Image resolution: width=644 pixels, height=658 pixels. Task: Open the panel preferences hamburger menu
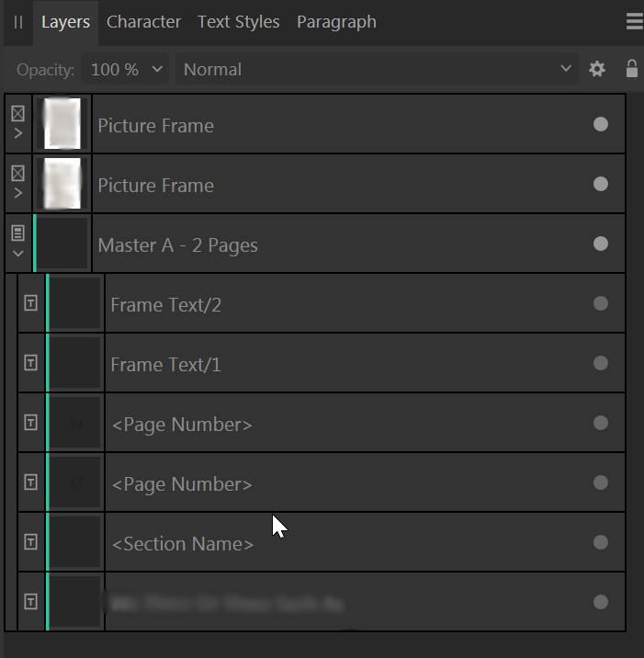(x=634, y=22)
